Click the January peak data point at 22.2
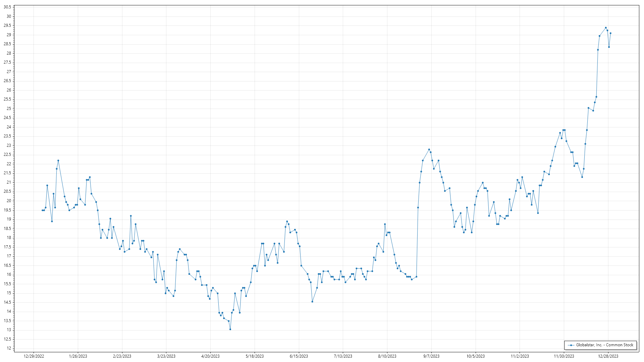The height and width of the screenshot is (362, 644). [58, 161]
